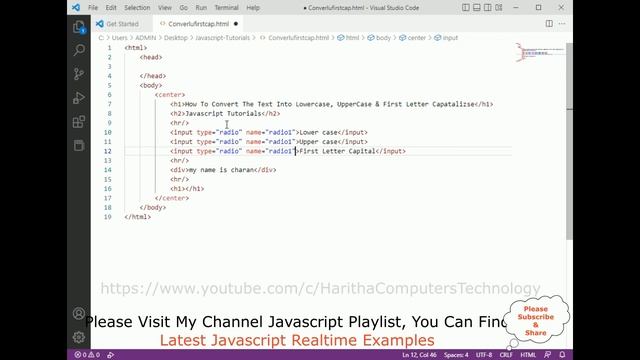Open Customize Layout icon
The width and height of the screenshot is (640, 360).
[x=499, y=7]
